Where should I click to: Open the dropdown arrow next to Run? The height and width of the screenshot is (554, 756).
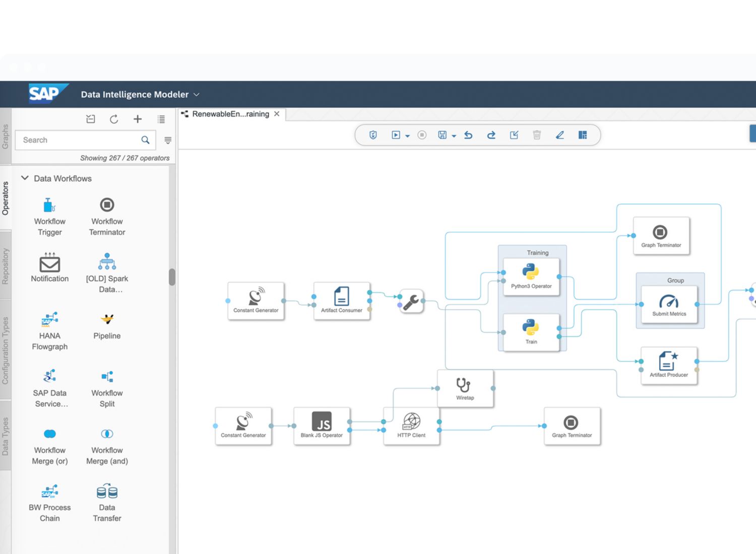(x=407, y=136)
